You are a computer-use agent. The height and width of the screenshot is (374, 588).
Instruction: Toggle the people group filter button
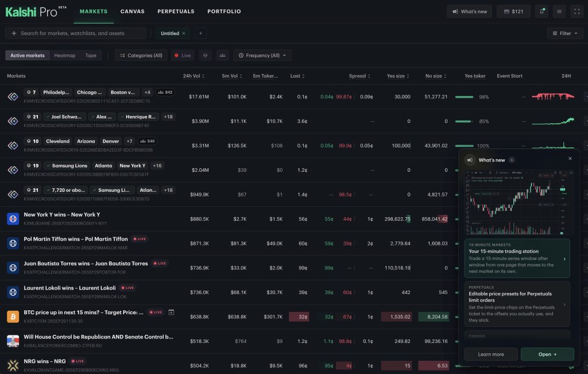click(x=222, y=56)
